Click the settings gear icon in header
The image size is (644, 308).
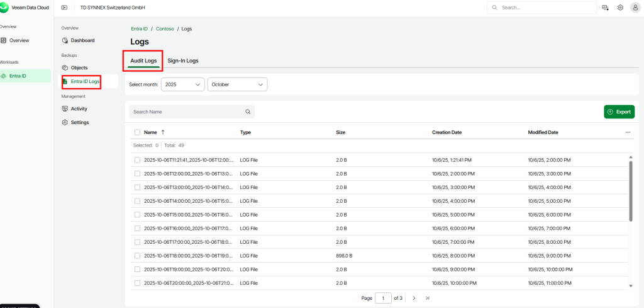tap(620, 8)
